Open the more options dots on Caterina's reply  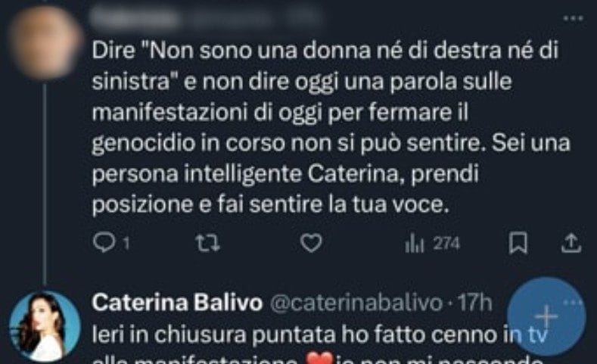[573, 302]
